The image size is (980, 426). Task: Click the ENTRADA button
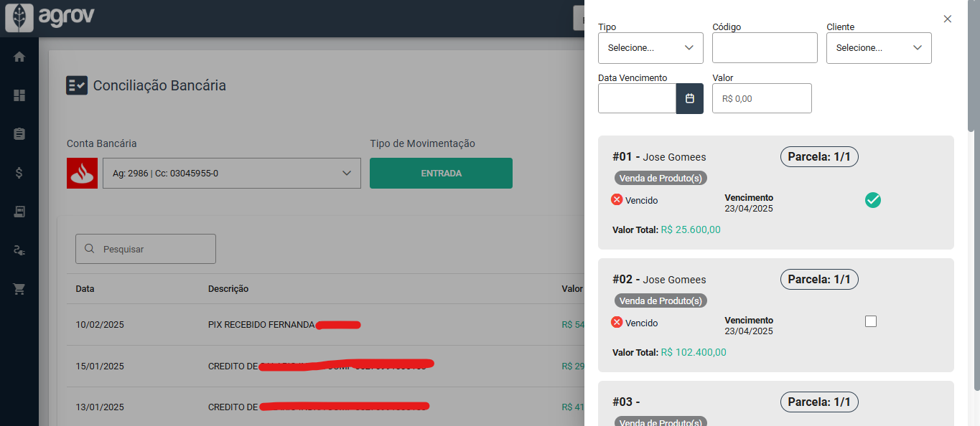click(441, 174)
